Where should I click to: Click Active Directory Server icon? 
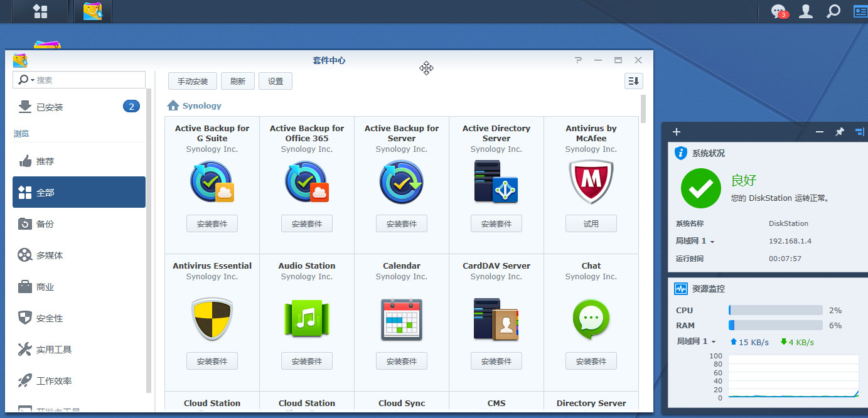pos(496,182)
